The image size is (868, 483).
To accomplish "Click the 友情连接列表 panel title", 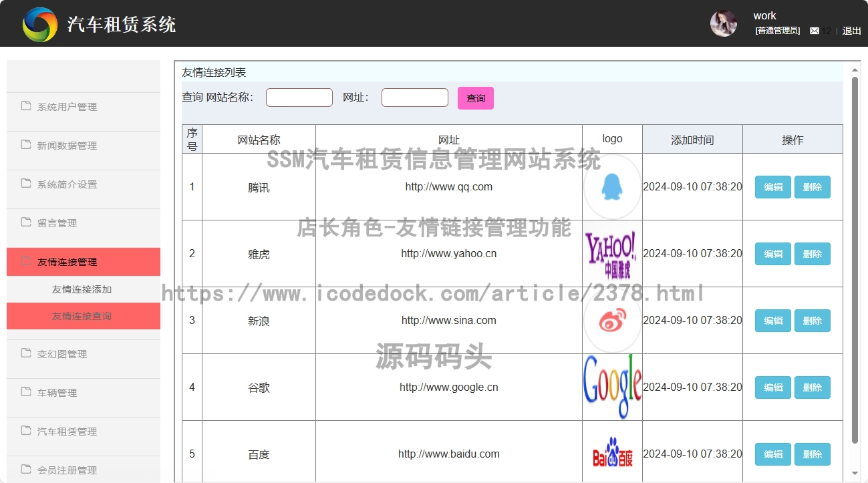I will tap(214, 72).
